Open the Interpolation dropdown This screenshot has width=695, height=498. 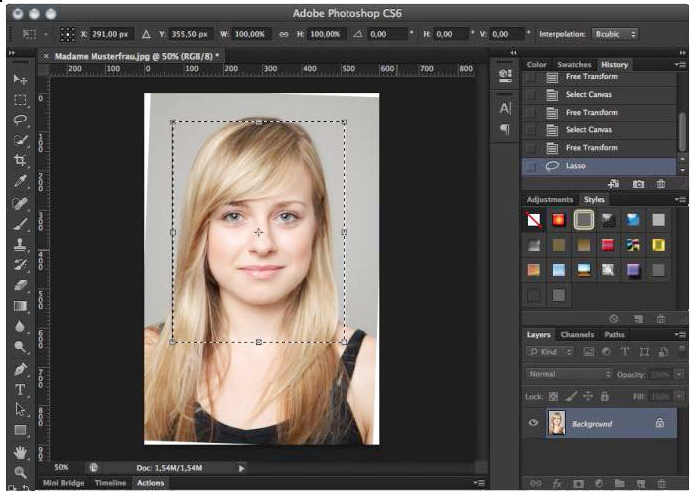614,34
